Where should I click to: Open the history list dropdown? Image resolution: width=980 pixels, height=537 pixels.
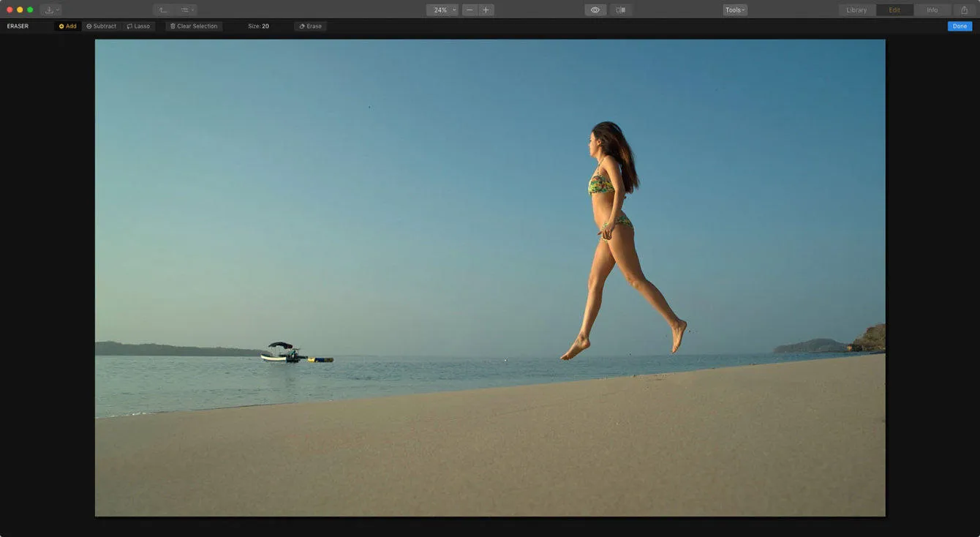pyautogui.click(x=186, y=10)
